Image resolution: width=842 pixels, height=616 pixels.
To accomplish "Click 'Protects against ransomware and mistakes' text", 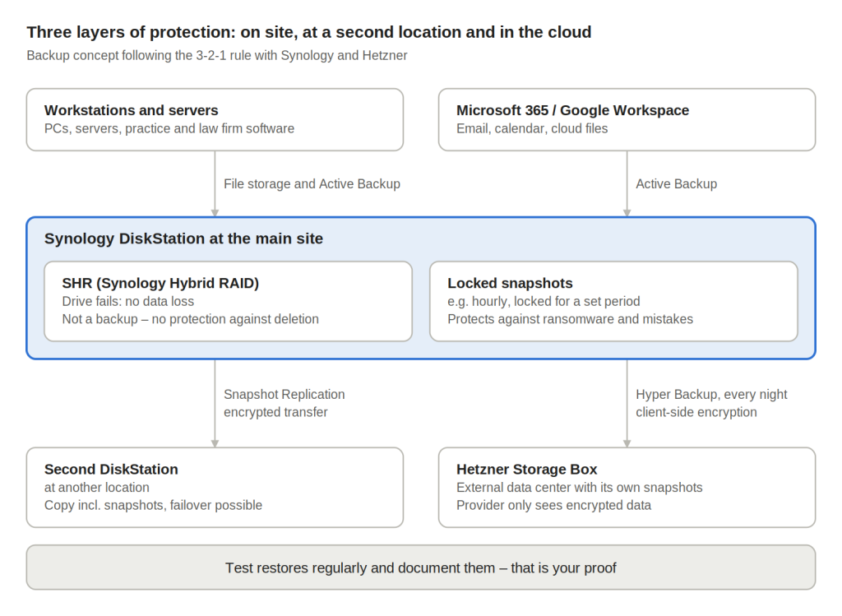I will [571, 319].
